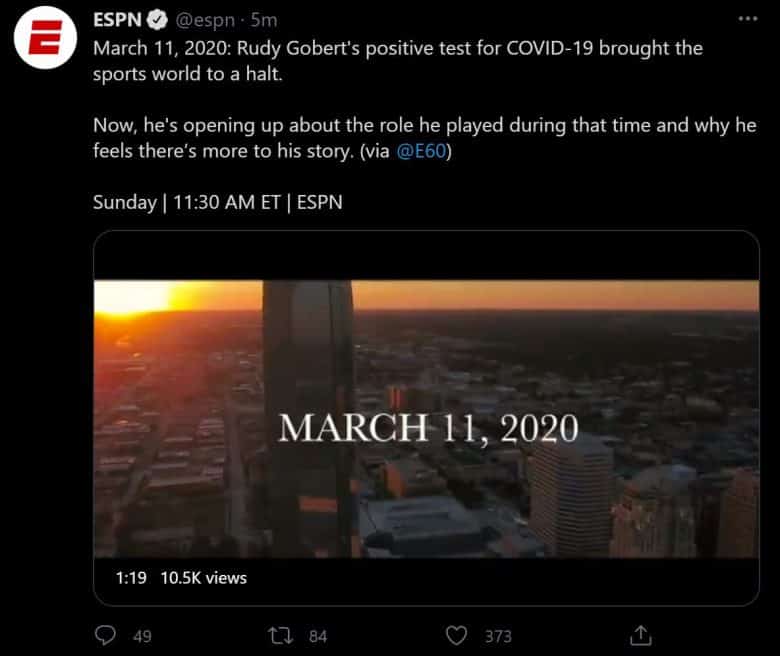Like the tweet with the heart icon
This screenshot has height=656, width=780.
[457, 635]
